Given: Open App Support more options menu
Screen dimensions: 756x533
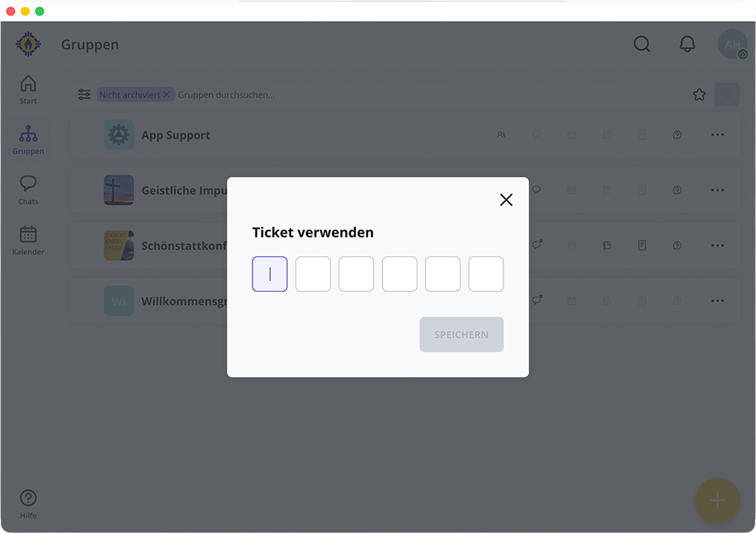Looking at the screenshot, I should (717, 135).
